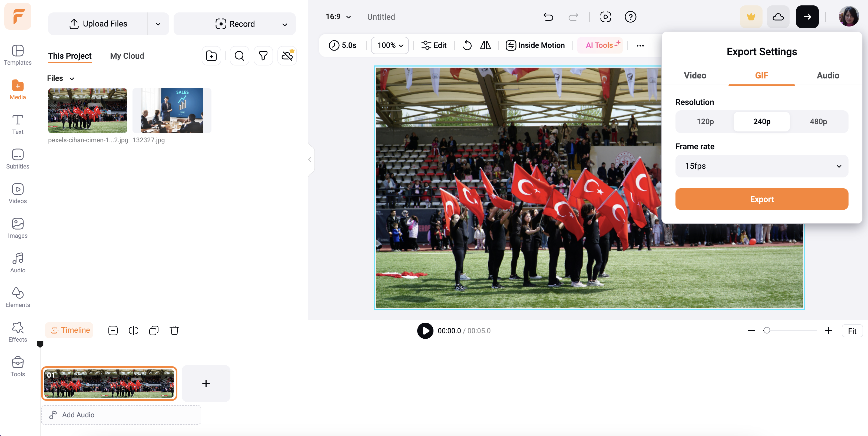Open the Elements library icon
868x436 pixels.
[x=18, y=297]
